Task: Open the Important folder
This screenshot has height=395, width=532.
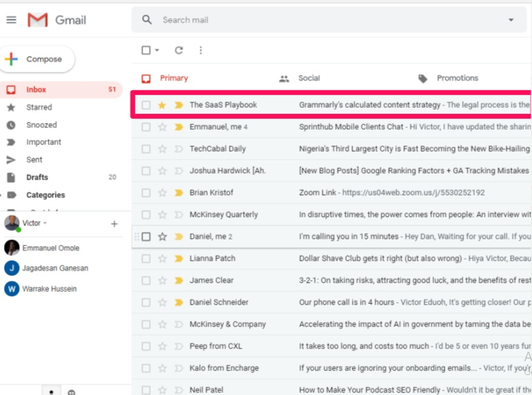Action: [43, 142]
